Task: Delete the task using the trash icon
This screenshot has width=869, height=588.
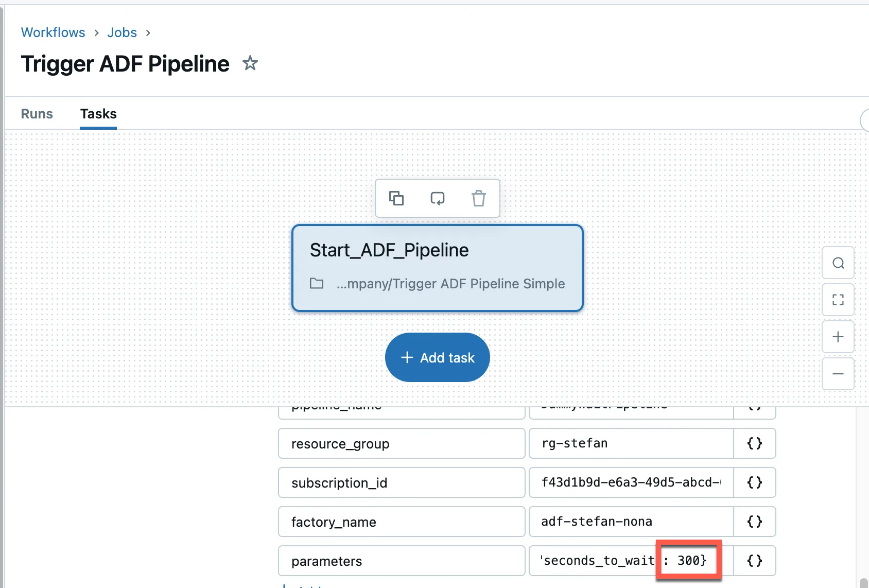Action: [478, 198]
